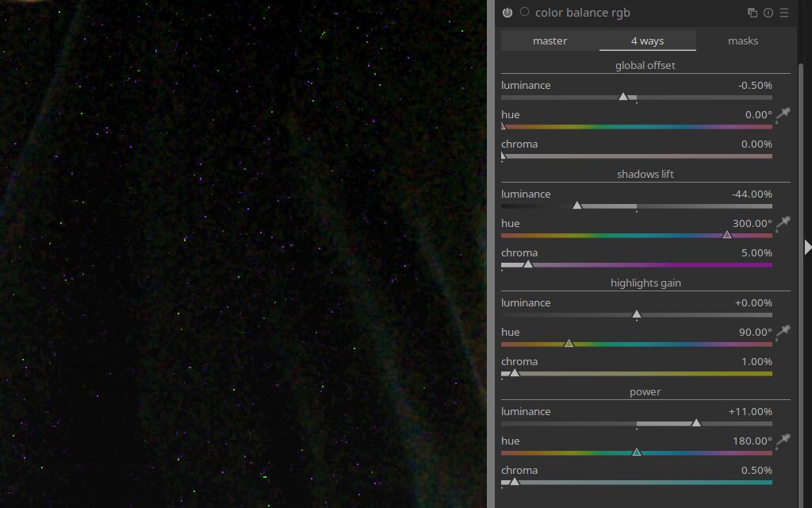Click the power luminance slider
This screenshot has width=812, height=508.
point(636,423)
